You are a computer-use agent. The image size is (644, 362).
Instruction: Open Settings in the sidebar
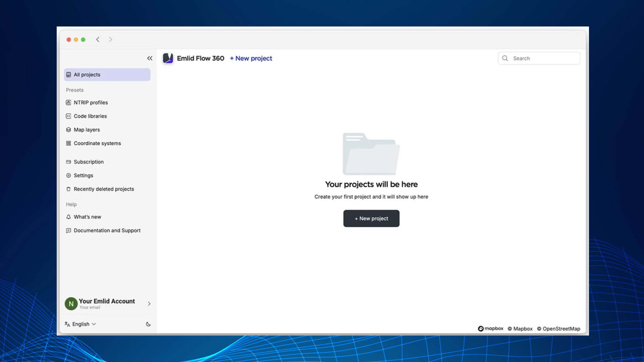[83, 176]
